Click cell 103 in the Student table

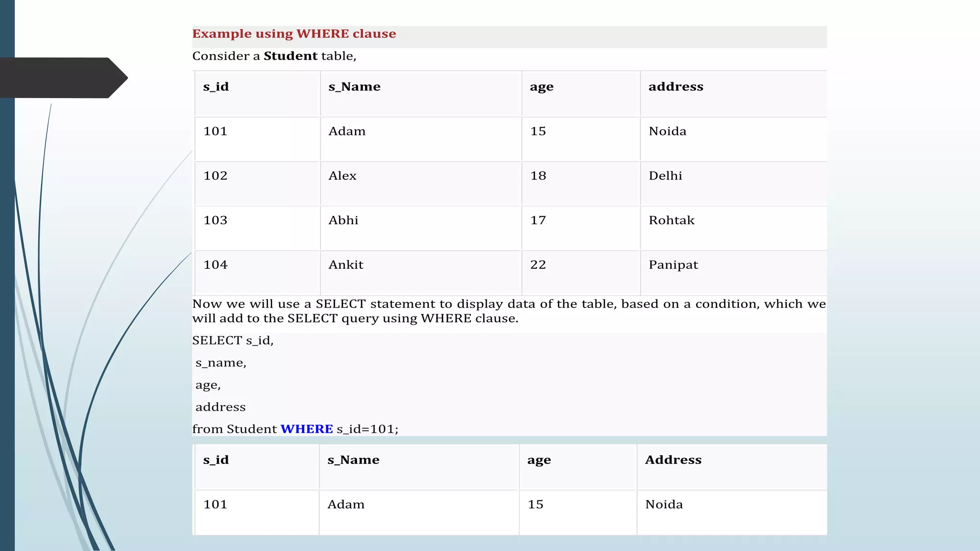point(215,220)
